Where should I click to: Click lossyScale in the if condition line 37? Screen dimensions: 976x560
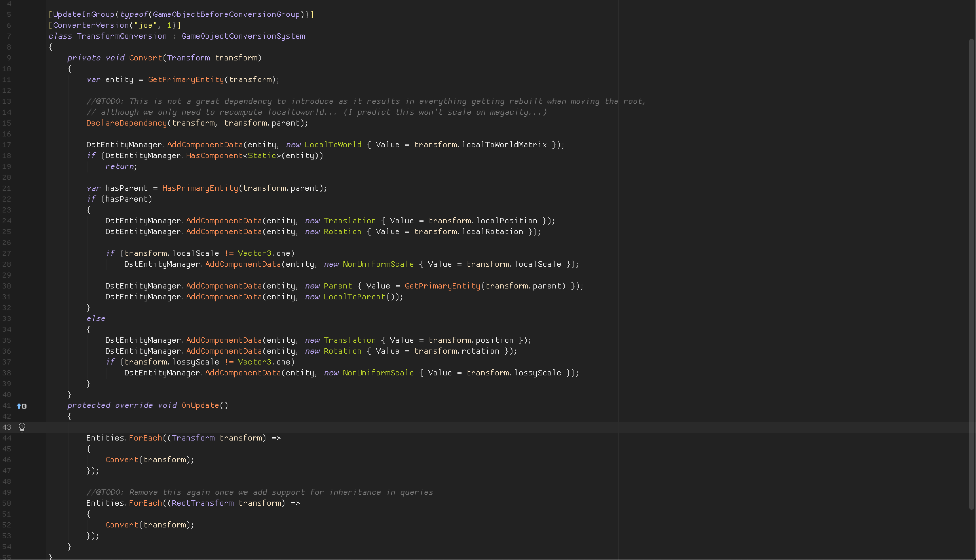195,362
